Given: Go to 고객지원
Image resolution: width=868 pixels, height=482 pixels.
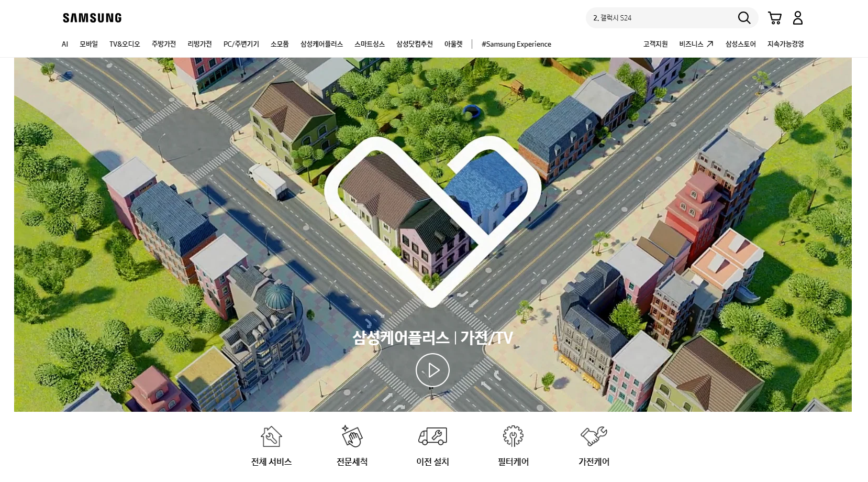Looking at the screenshot, I should click(655, 44).
